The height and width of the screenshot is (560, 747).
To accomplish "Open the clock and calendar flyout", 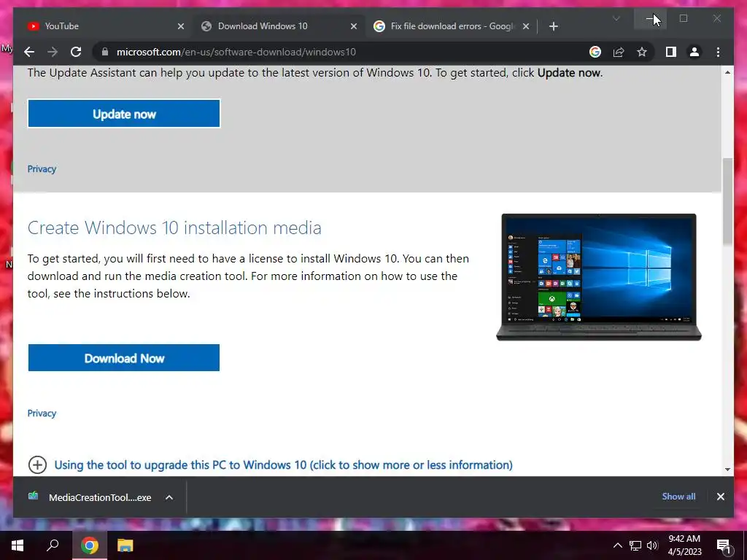I will tap(684, 545).
